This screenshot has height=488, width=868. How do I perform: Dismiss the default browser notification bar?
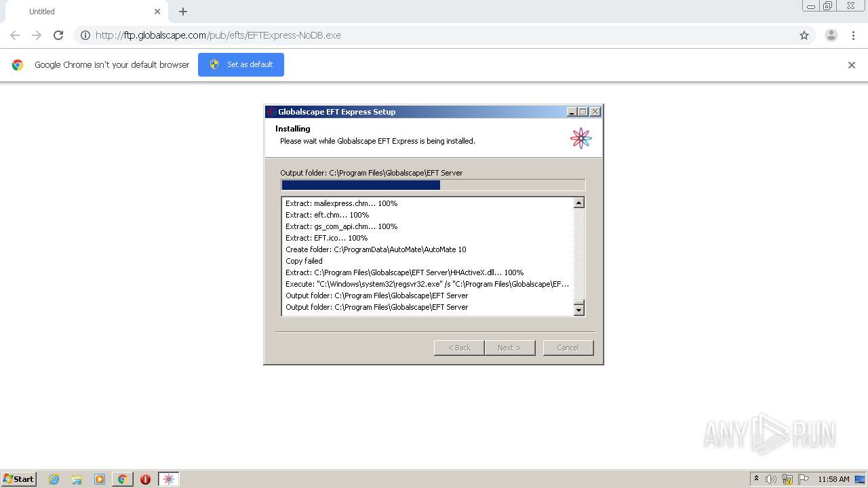tap(852, 65)
